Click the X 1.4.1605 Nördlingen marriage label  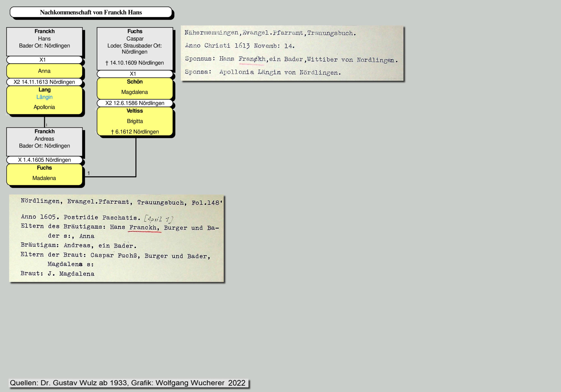coord(44,160)
